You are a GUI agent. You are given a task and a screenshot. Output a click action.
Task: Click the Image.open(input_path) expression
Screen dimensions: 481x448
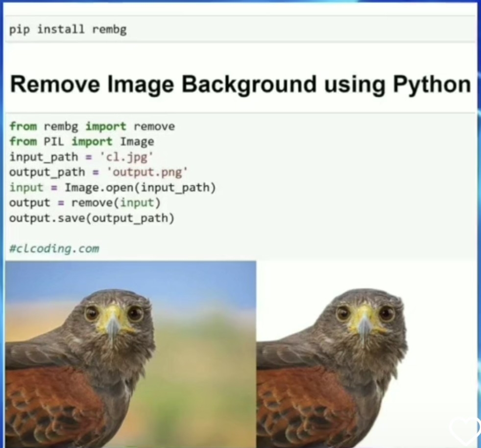pyautogui.click(x=140, y=187)
